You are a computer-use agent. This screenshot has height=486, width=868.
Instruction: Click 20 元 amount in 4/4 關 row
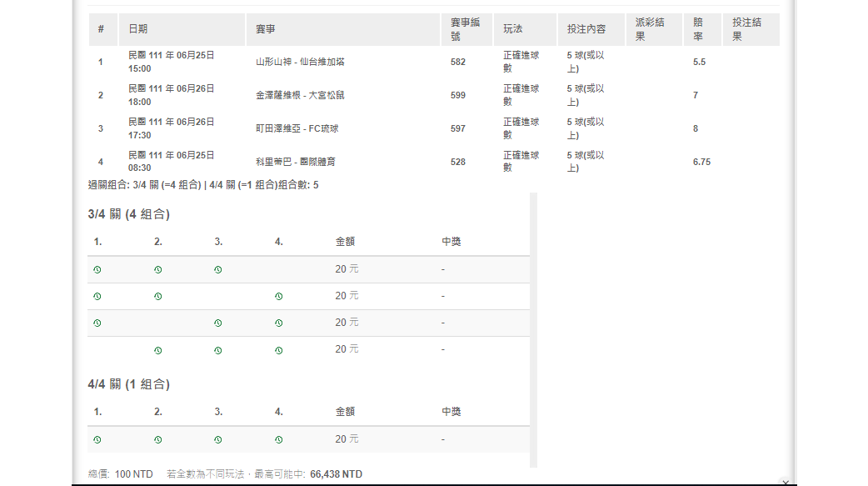coord(347,438)
